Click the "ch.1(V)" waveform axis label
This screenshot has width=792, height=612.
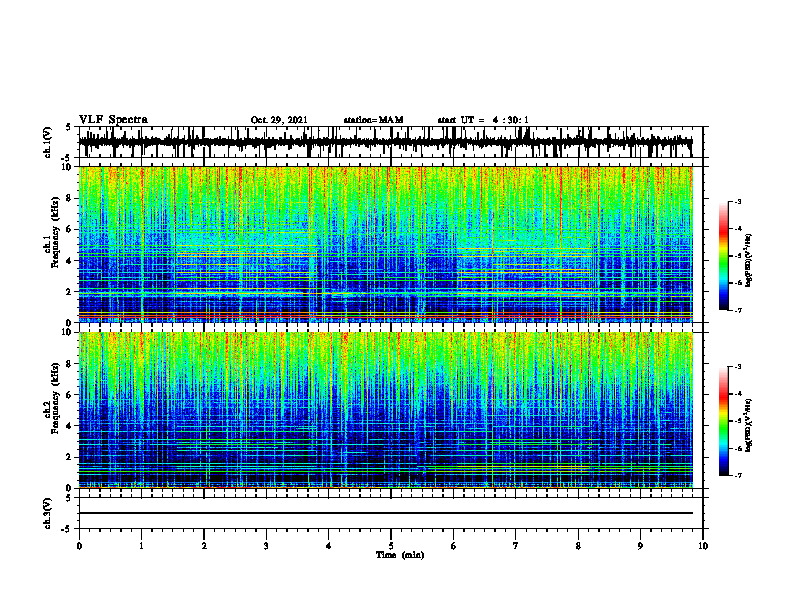point(48,142)
